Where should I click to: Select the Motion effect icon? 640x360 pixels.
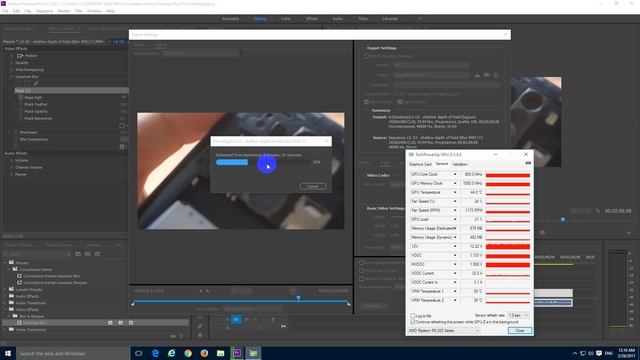click(x=20, y=56)
